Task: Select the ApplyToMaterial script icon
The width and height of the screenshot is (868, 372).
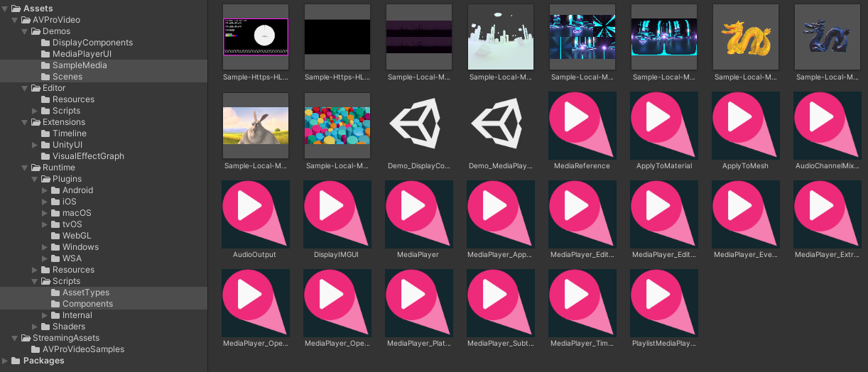Action: [x=663, y=125]
